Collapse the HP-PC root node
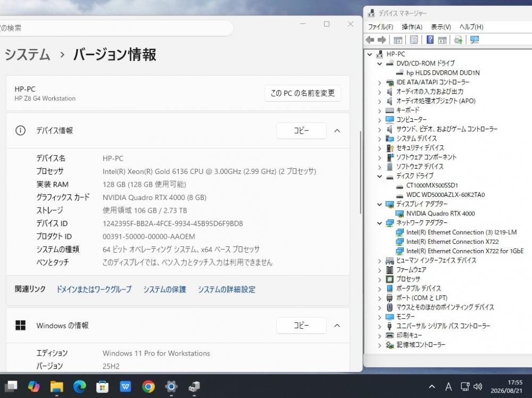532x398 pixels. click(x=370, y=54)
